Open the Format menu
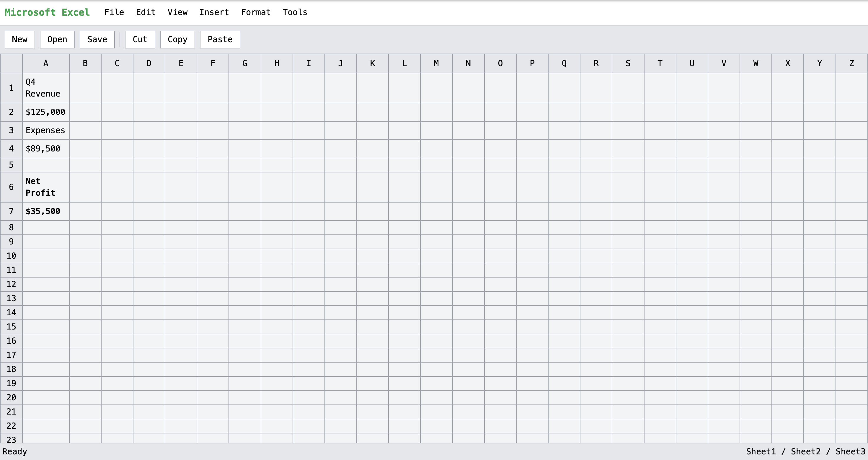 tap(255, 12)
